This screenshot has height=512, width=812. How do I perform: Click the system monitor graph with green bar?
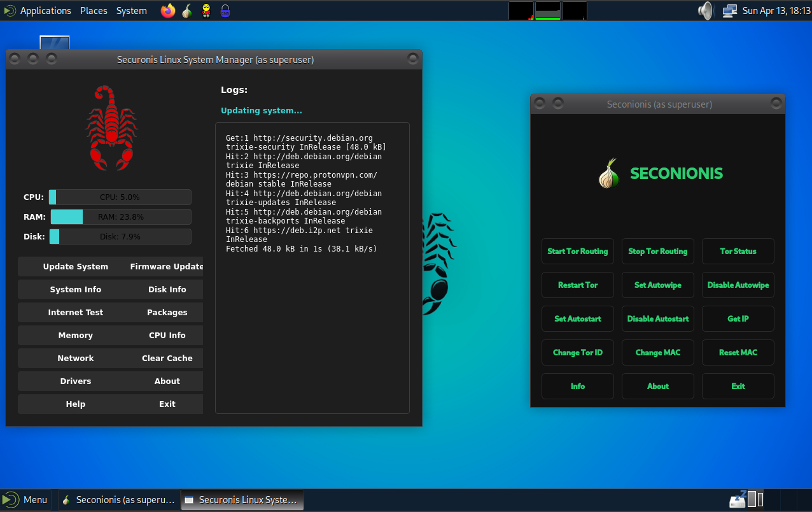(x=547, y=11)
